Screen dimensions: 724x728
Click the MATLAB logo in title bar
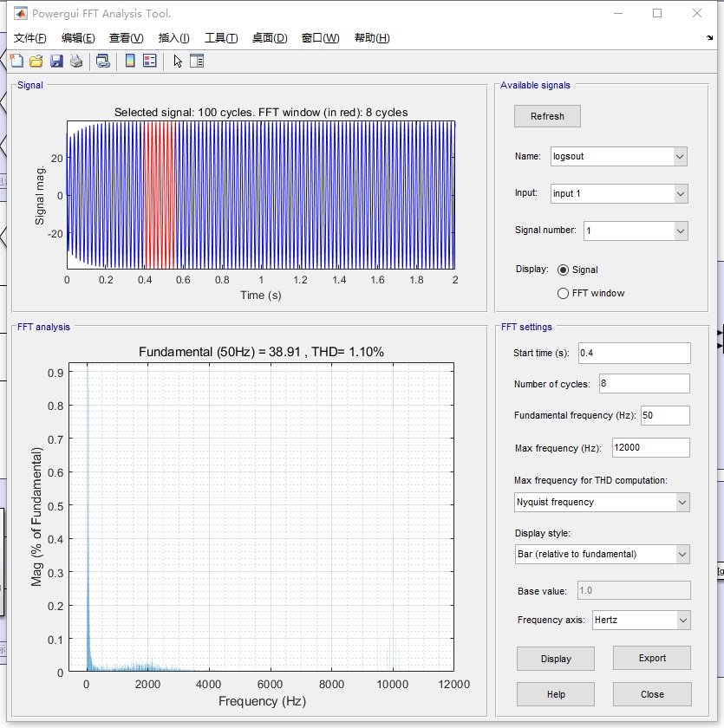21,14
